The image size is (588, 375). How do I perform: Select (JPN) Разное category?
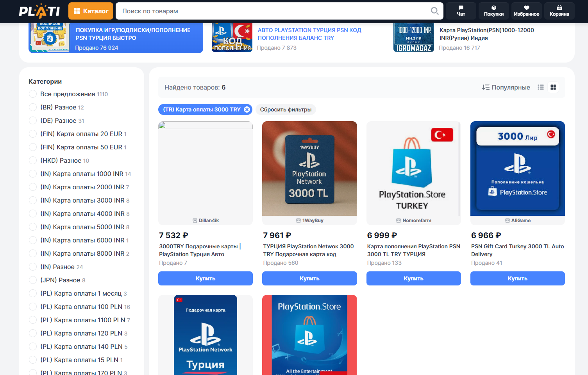(x=57, y=280)
